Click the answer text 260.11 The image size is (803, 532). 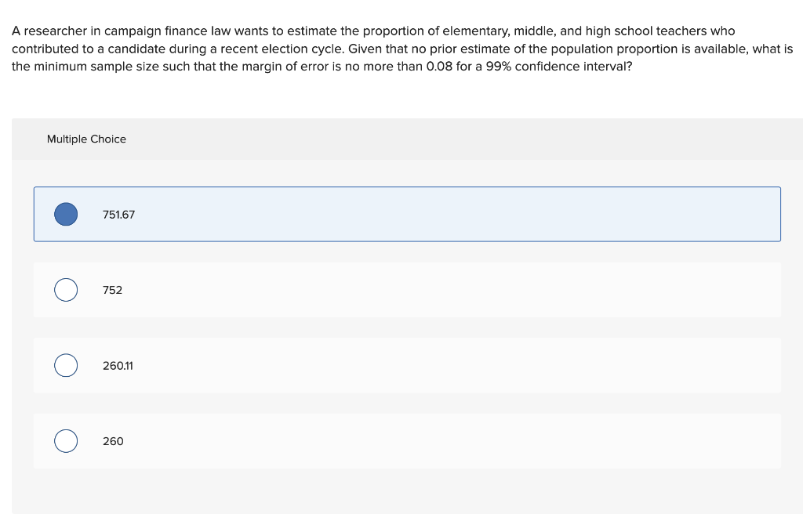[x=118, y=366]
